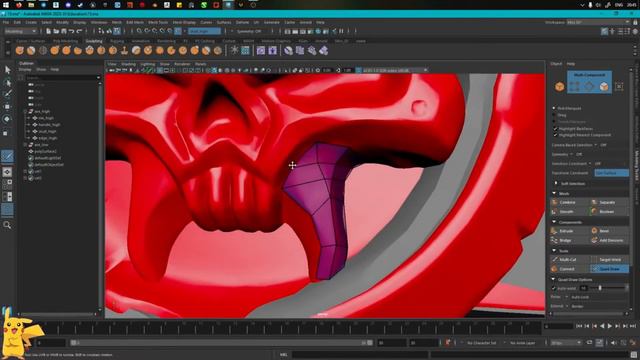
Task: Click the magnifier search icon in toolbox
Action: pos(7,225)
